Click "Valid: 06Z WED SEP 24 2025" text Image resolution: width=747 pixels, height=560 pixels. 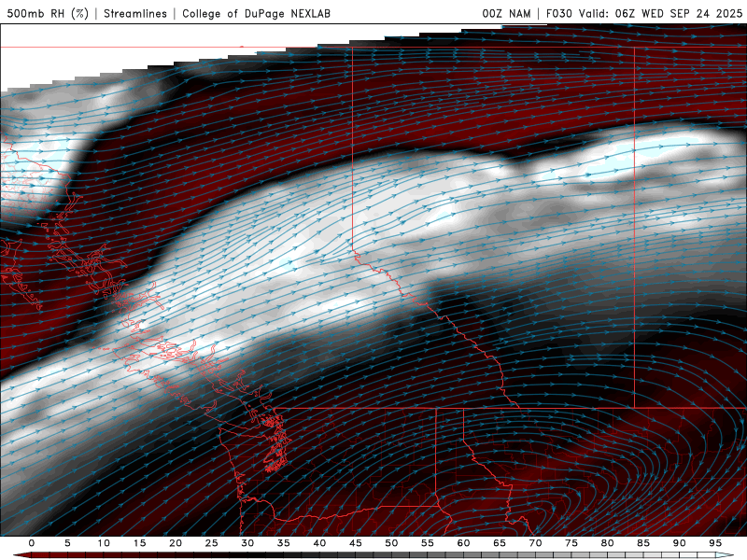[x=660, y=13]
